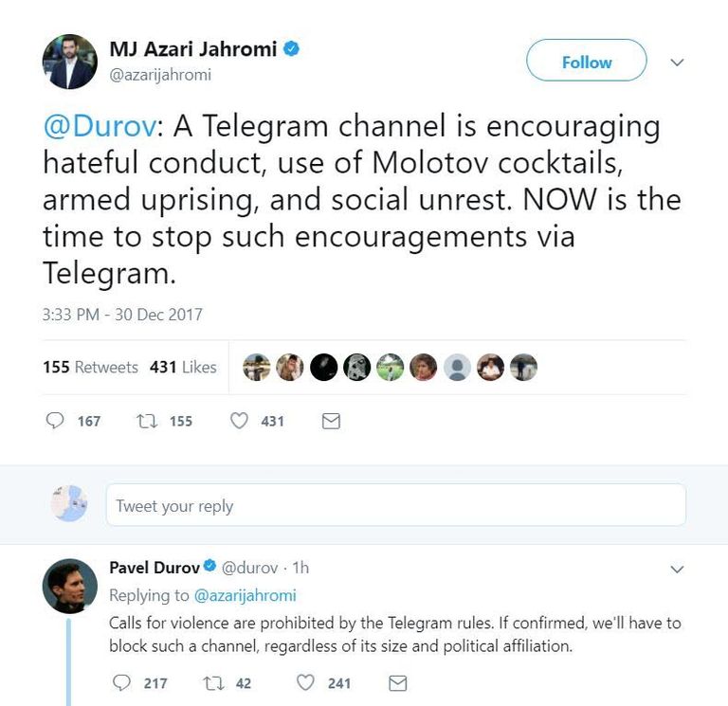Expand options chevron on Durov's reply
This screenshot has width=728, height=706.
[677, 570]
